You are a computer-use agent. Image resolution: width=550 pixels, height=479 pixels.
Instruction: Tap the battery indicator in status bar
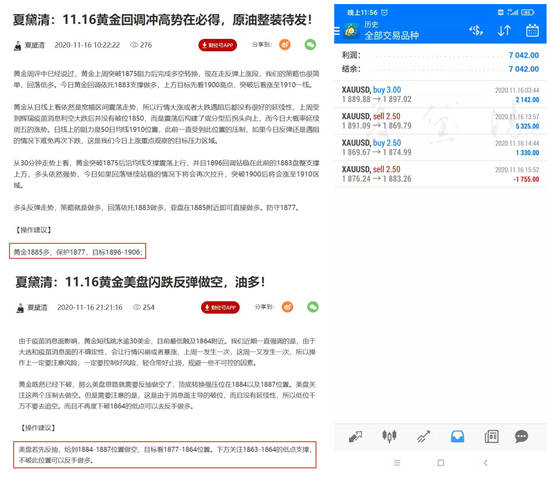pos(528,12)
